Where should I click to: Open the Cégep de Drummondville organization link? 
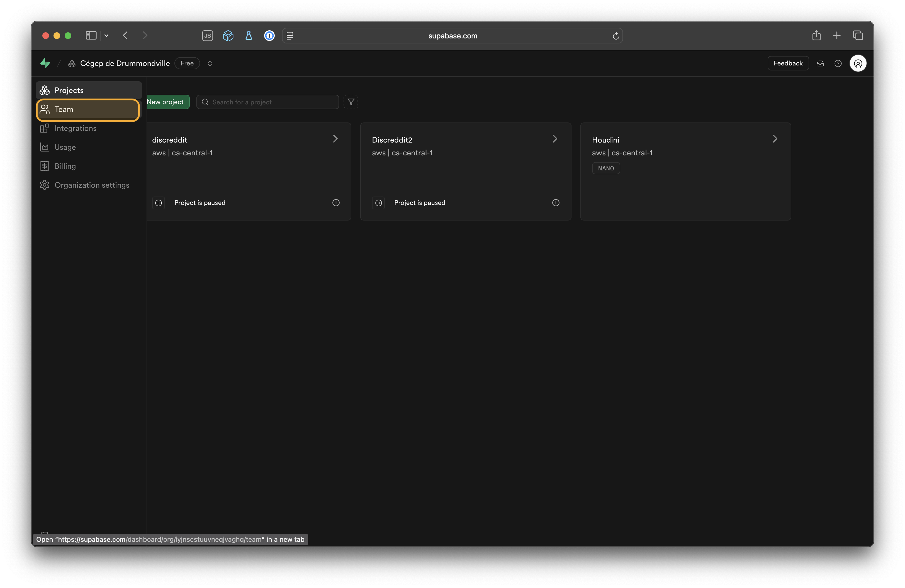pyautogui.click(x=125, y=63)
